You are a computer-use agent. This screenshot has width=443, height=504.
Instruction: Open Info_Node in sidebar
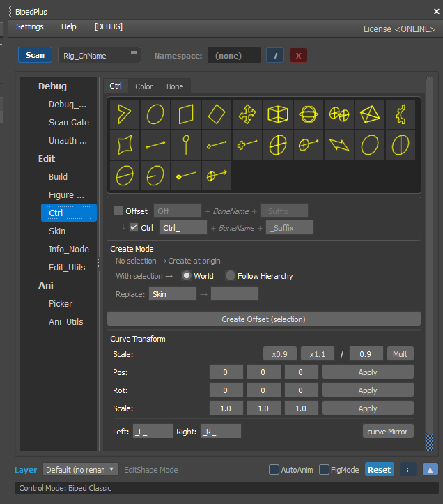pyautogui.click(x=69, y=249)
